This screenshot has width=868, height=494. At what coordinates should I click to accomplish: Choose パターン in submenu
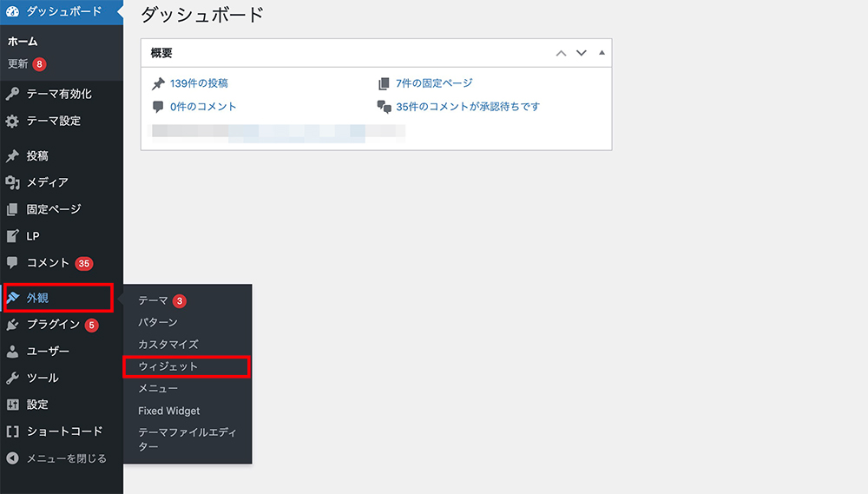(x=158, y=322)
